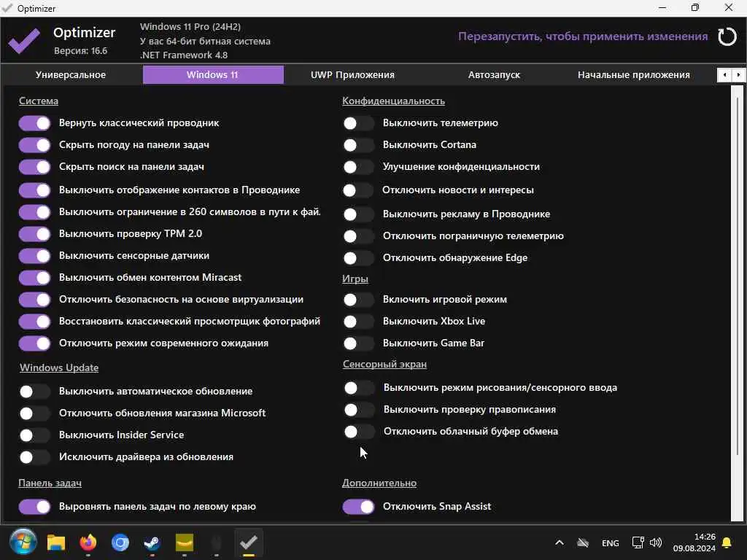Toggle the 260 символов path limit switch
This screenshot has height=560, width=747.
(x=34, y=212)
